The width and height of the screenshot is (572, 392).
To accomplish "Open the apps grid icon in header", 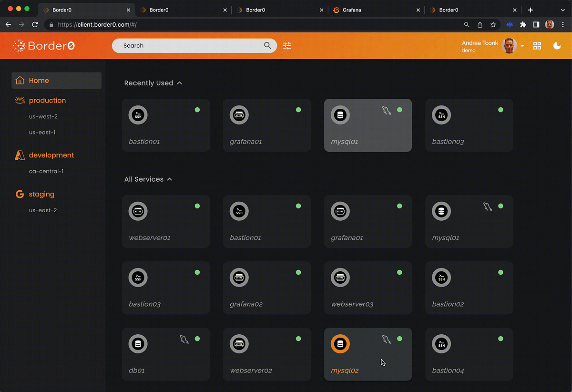I will tap(537, 45).
